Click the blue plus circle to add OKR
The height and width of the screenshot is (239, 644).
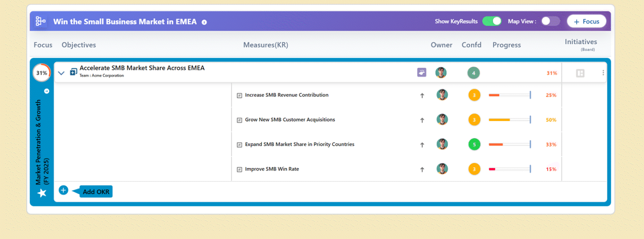point(63,190)
